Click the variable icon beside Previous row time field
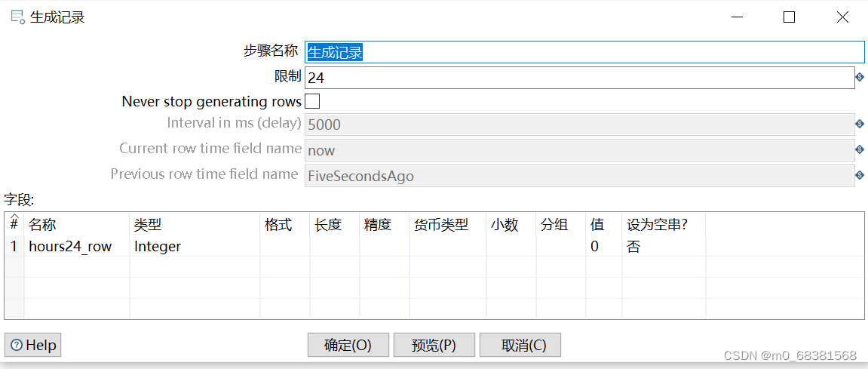 coord(860,176)
